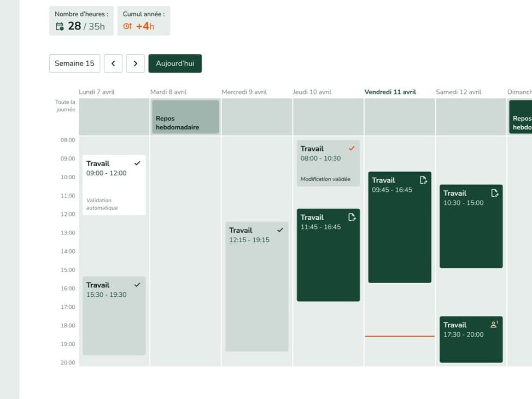Select the Lundi 7 avril column header

point(97,92)
